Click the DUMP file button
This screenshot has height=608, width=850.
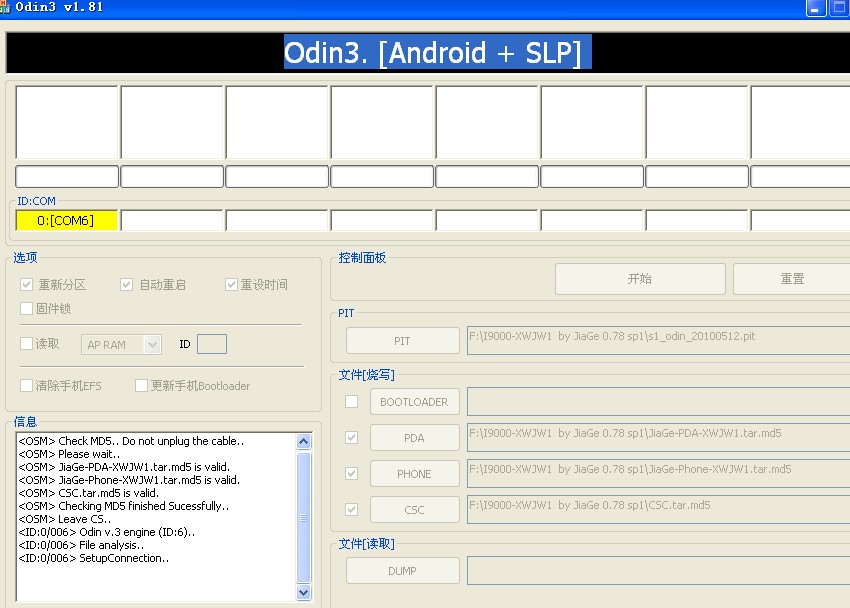(402, 571)
